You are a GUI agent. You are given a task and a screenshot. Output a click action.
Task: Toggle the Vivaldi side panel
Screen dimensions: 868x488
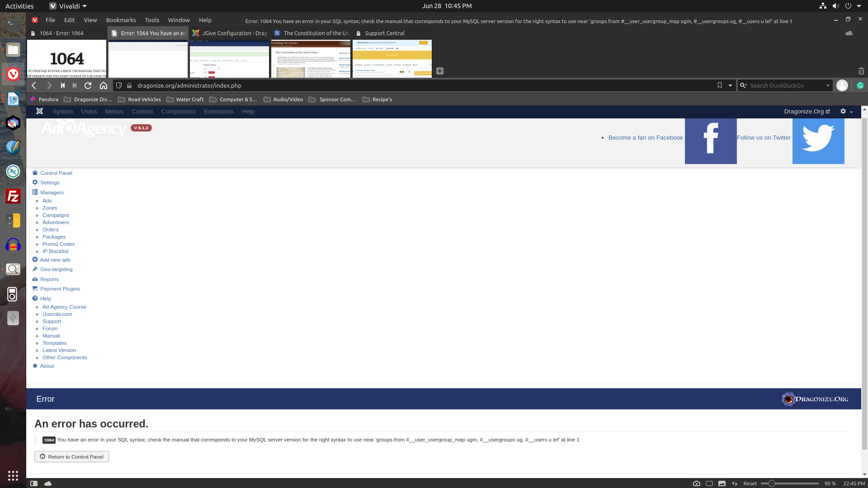34,483
